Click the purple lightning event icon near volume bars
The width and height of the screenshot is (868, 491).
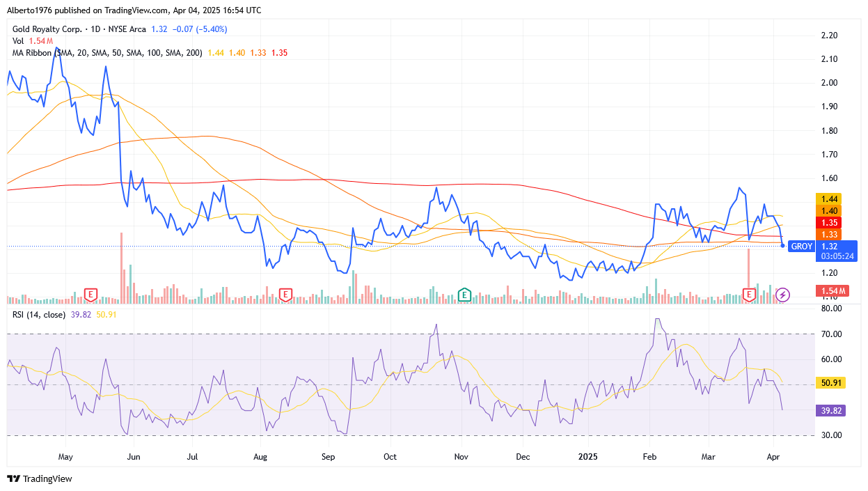point(782,295)
